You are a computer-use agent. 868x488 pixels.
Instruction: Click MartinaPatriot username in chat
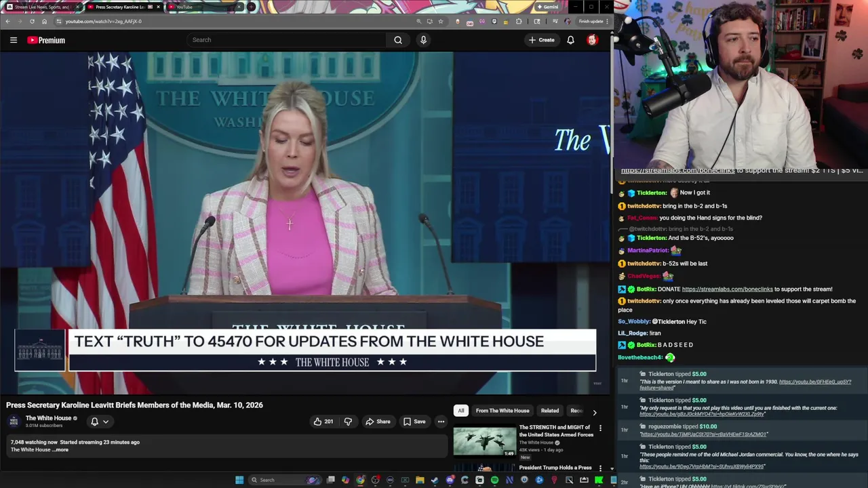point(648,251)
